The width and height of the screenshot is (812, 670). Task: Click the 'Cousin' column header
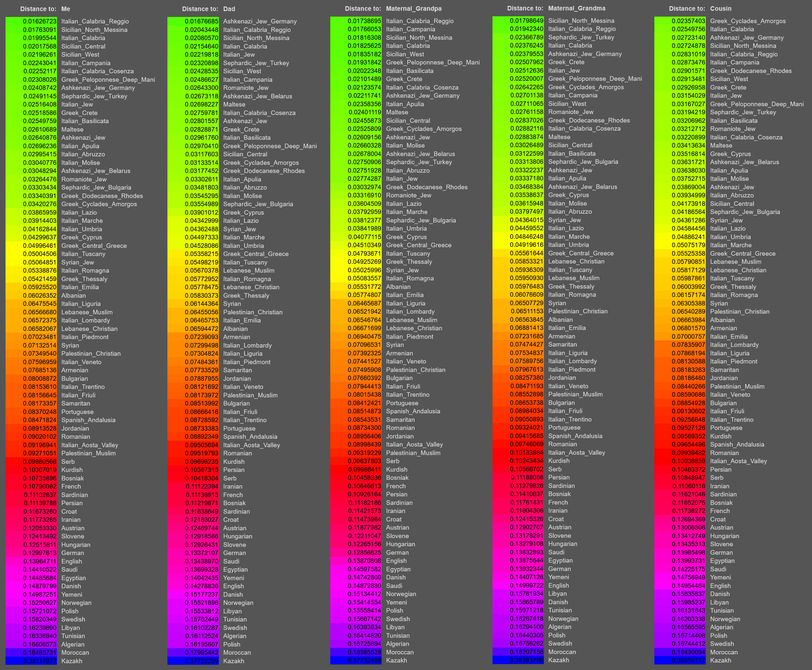pos(720,8)
